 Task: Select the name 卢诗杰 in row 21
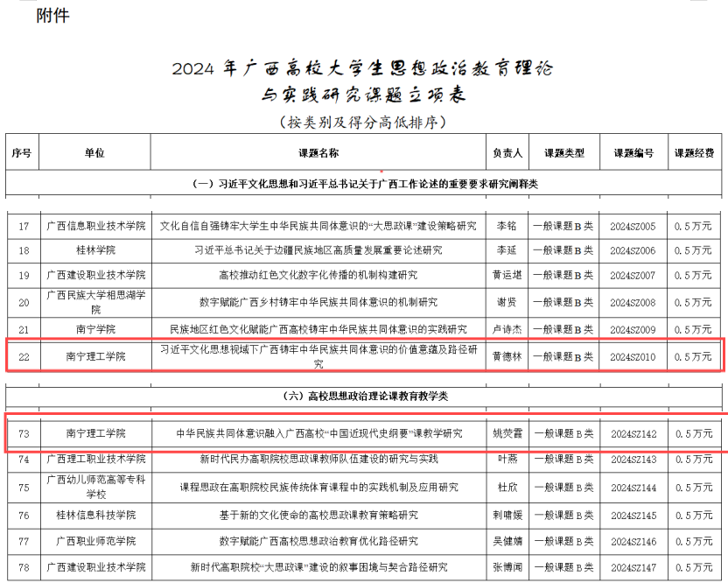pyautogui.click(x=507, y=329)
